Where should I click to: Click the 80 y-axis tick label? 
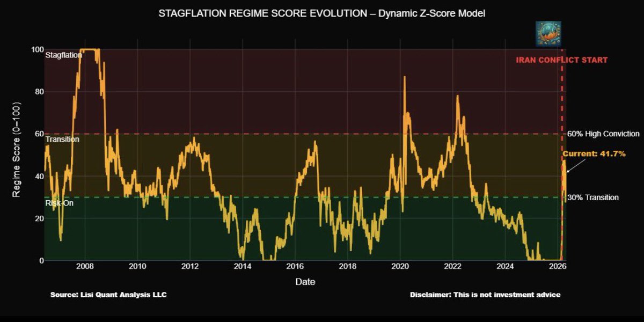(x=38, y=92)
